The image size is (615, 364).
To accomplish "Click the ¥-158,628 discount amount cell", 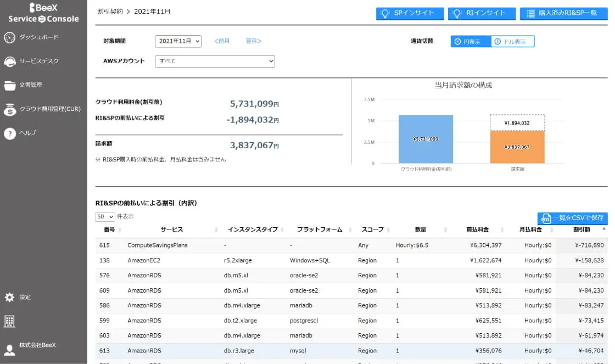I will point(589,260).
